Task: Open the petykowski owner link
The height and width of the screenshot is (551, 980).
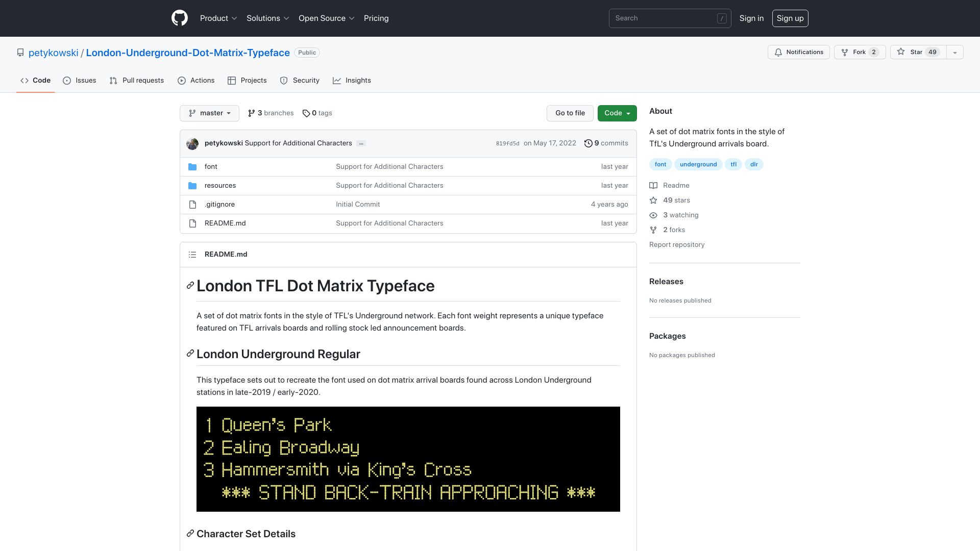Action: pos(54,53)
